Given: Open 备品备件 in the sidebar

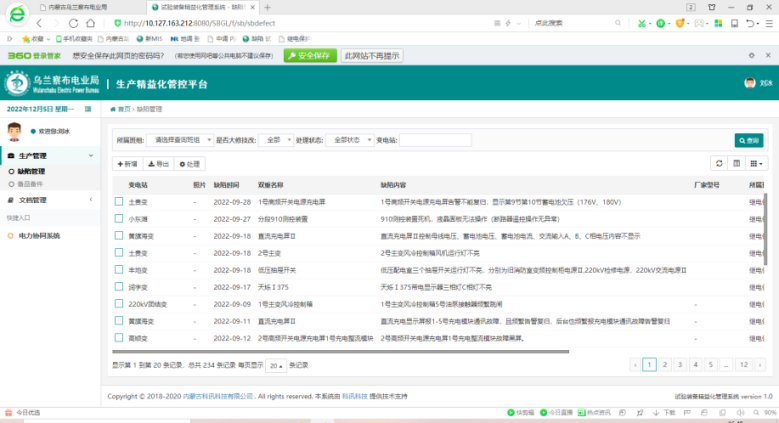Looking at the screenshot, I should (32, 185).
